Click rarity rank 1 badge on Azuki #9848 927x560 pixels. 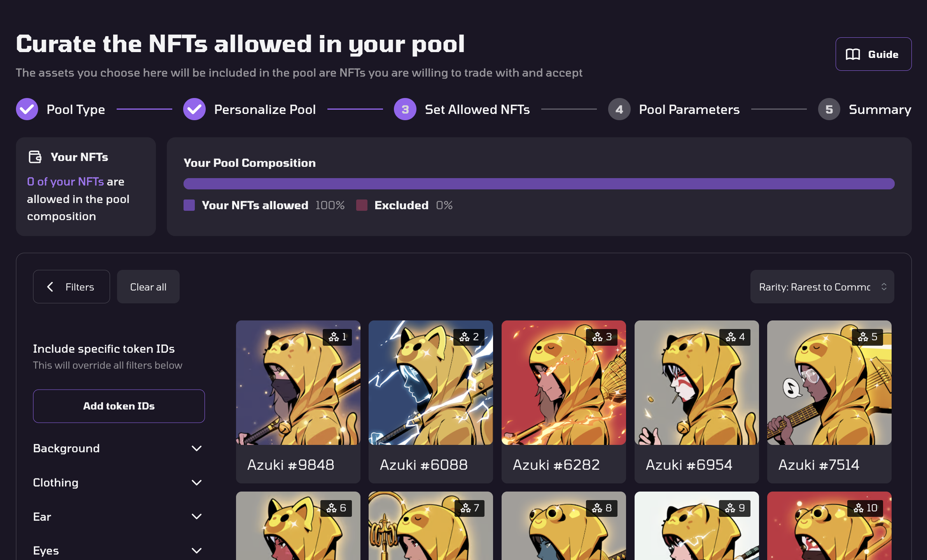[337, 337]
